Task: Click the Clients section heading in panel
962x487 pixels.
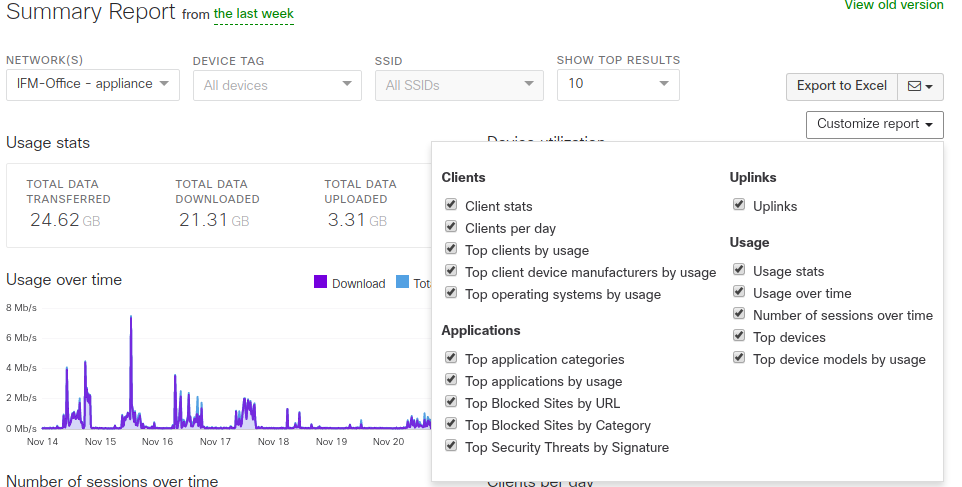Action: click(463, 178)
